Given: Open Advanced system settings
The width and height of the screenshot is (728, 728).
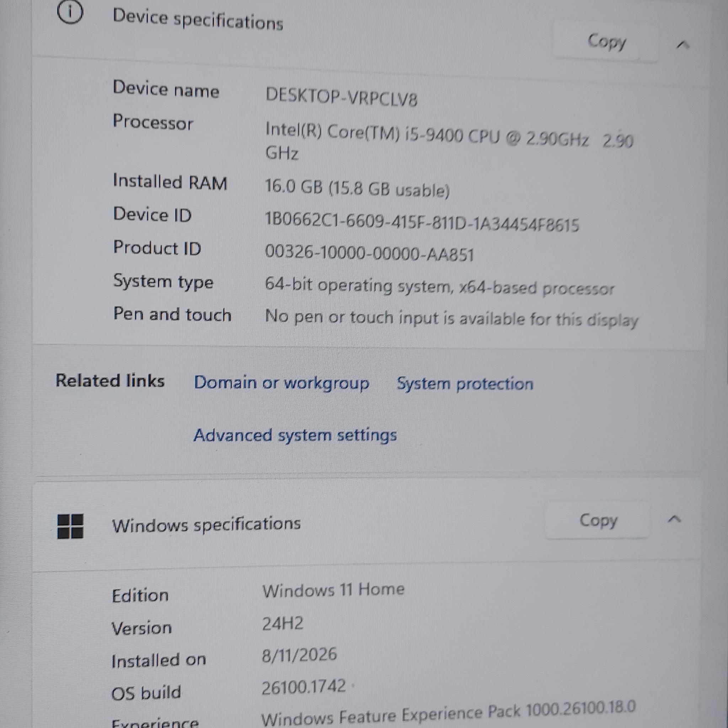Looking at the screenshot, I should pyautogui.click(x=295, y=435).
